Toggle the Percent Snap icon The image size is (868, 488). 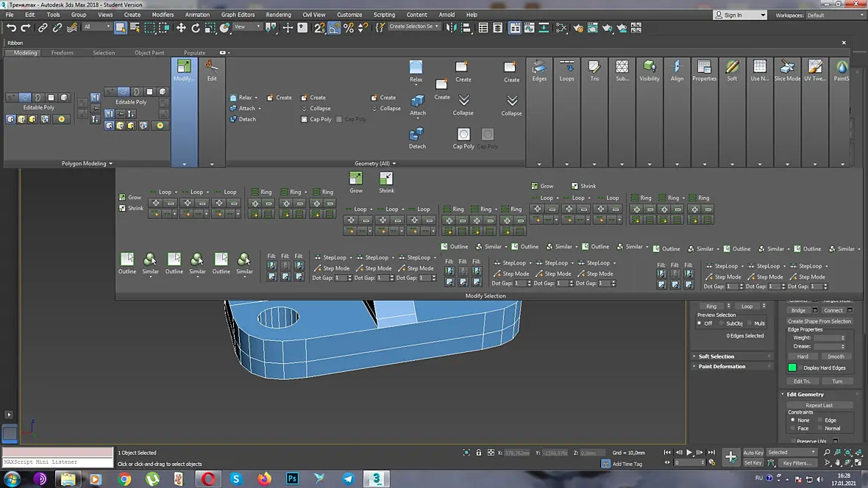coord(349,28)
